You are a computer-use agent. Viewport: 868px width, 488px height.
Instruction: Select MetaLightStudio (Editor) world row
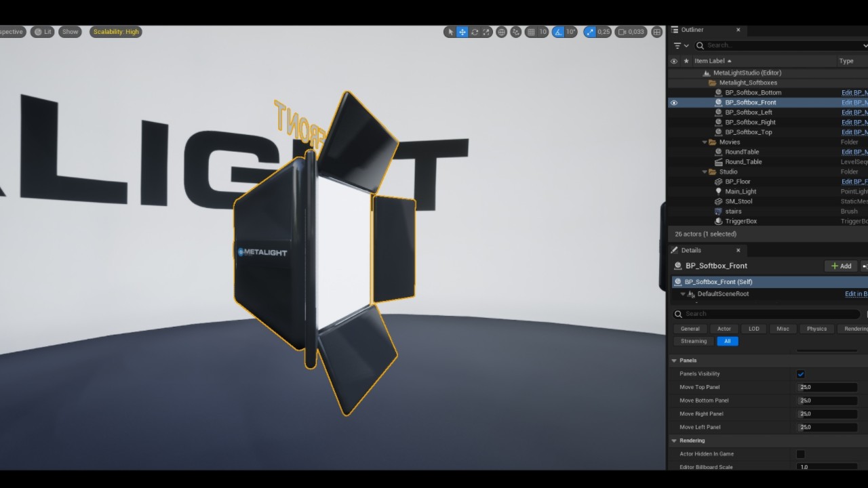tap(747, 73)
